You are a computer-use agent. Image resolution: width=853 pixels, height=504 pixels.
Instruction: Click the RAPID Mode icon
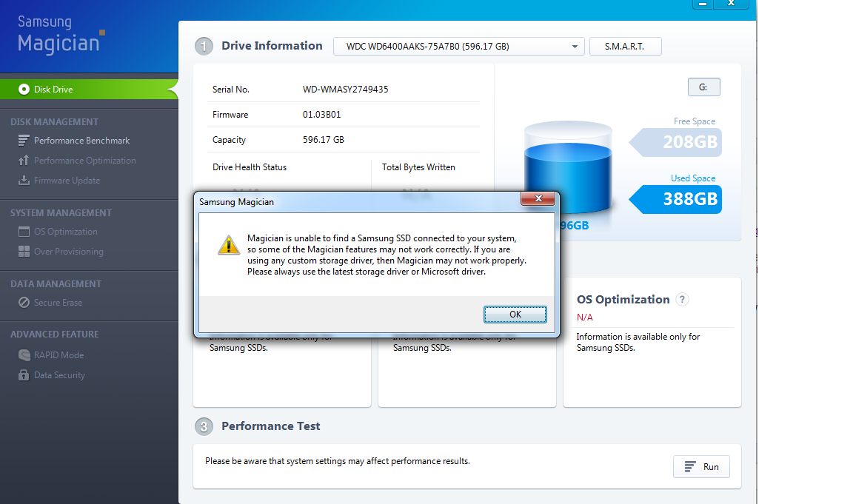click(24, 355)
